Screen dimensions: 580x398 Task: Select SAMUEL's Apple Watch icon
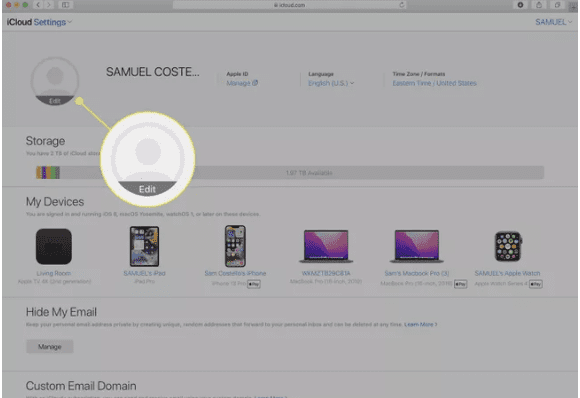click(508, 246)
